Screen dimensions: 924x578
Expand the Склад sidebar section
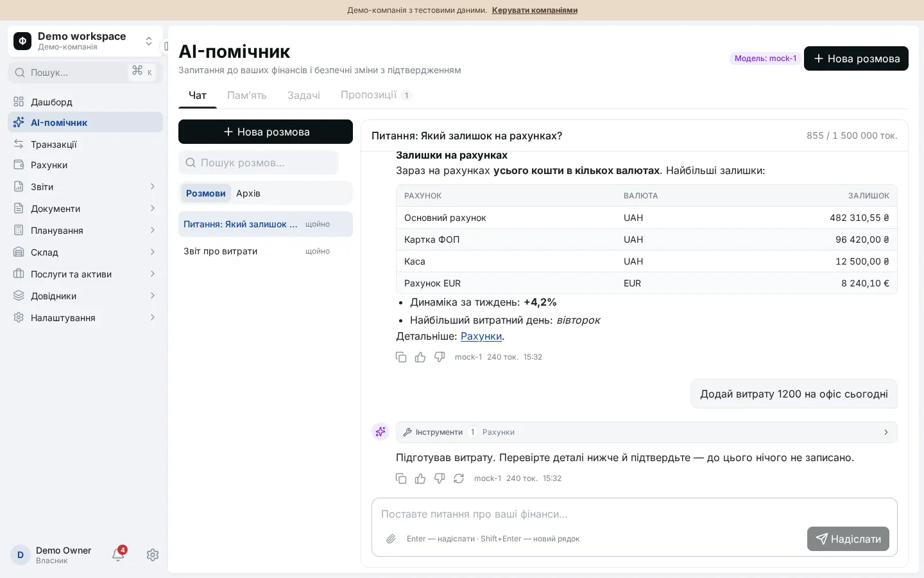tap(85, 252)
